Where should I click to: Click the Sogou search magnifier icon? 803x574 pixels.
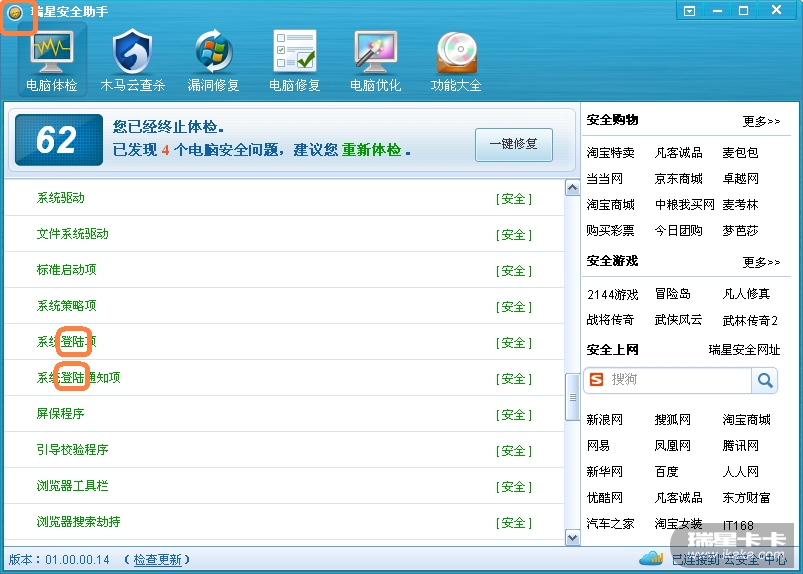(x=765, y=380)
